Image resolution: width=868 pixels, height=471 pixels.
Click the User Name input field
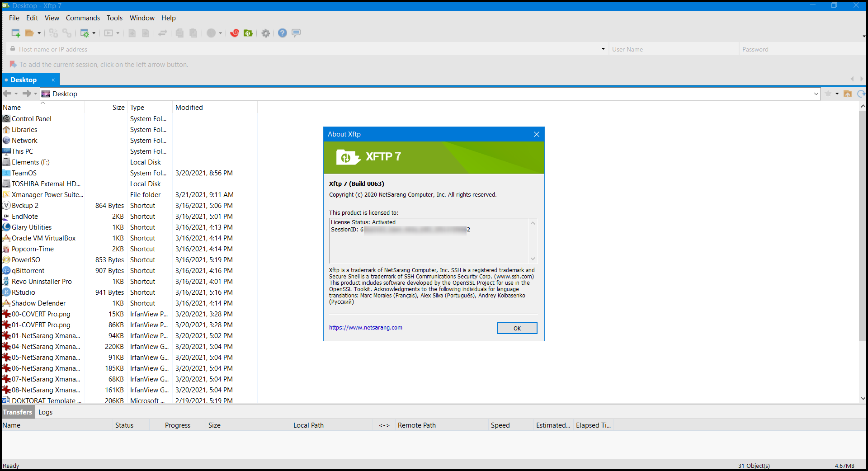pyautogui.click(x=674, y=49)
